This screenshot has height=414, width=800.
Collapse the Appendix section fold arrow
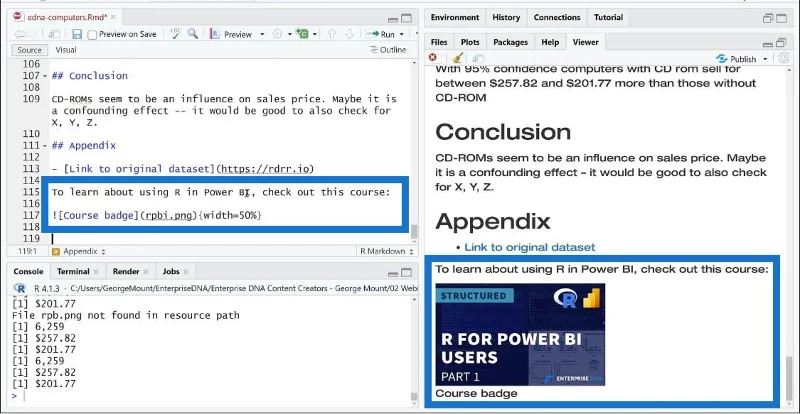45,146
